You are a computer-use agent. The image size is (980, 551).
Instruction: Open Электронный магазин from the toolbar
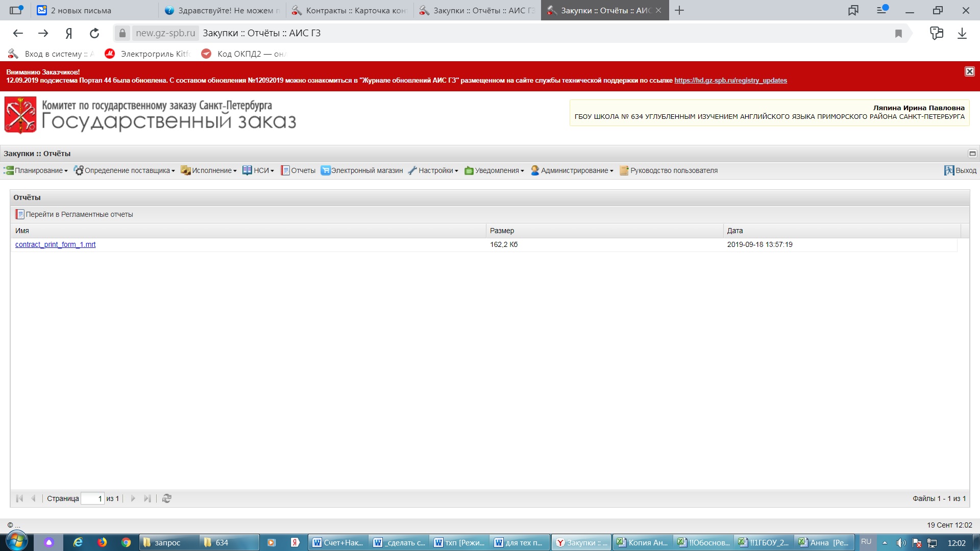pos(362,170)
